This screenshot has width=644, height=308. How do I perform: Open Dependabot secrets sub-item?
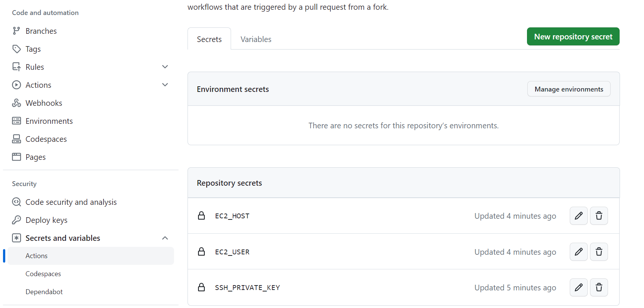[44, 292]
